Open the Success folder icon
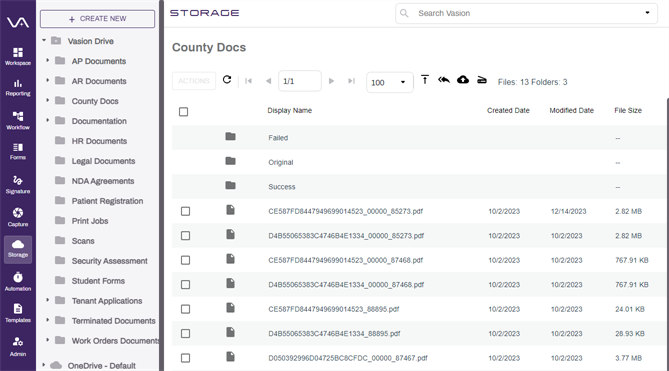The image size is (669, 371). [230, 185]
